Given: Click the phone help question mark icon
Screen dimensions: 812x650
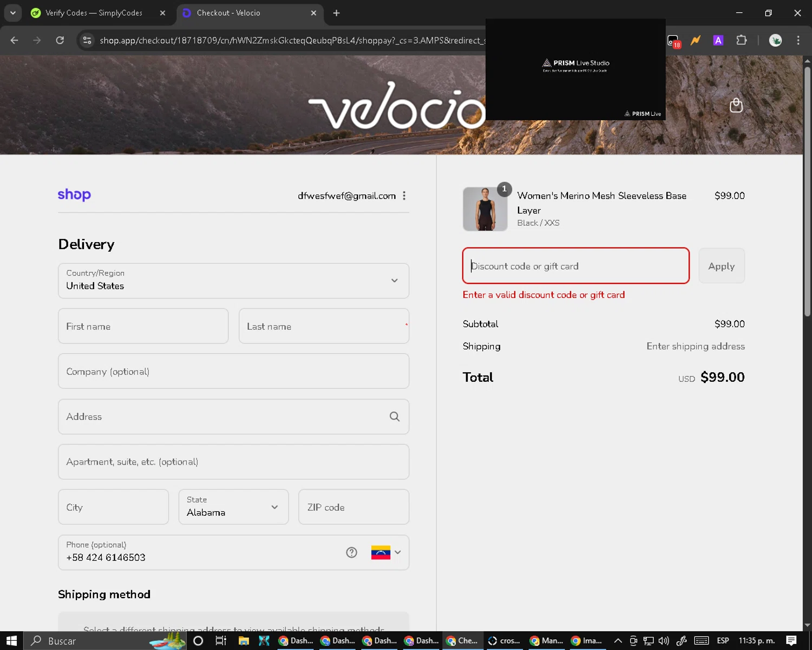Looking at the screenshot, I should coord(352,552).
